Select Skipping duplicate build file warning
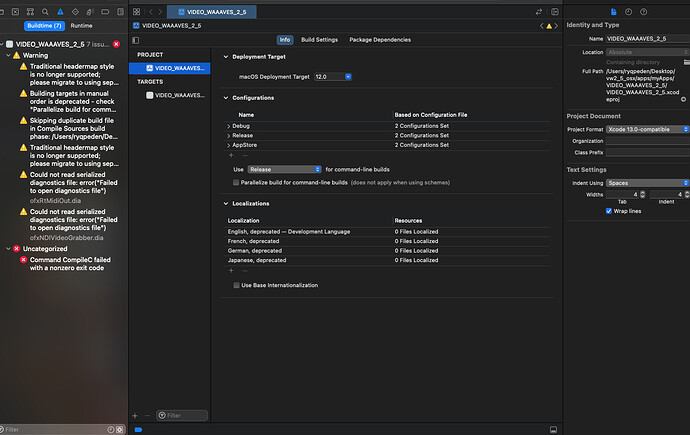The height and width of the screenshot is (435, 690). click(x=69, y=128)
